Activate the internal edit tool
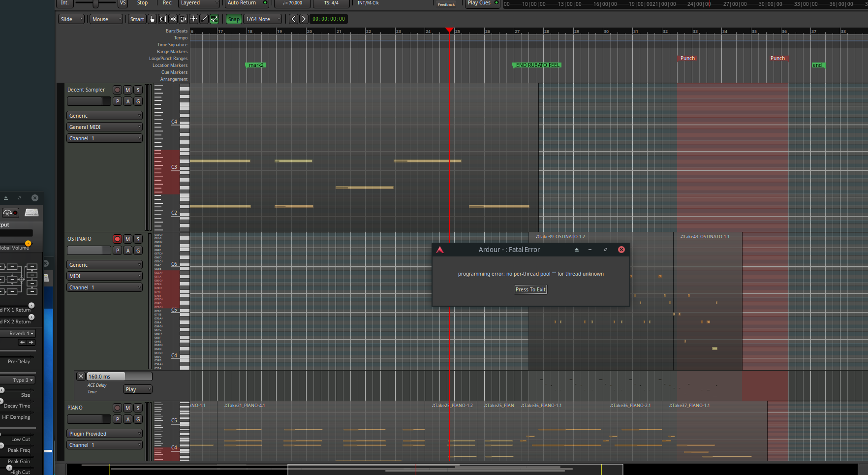 (215, 19)
